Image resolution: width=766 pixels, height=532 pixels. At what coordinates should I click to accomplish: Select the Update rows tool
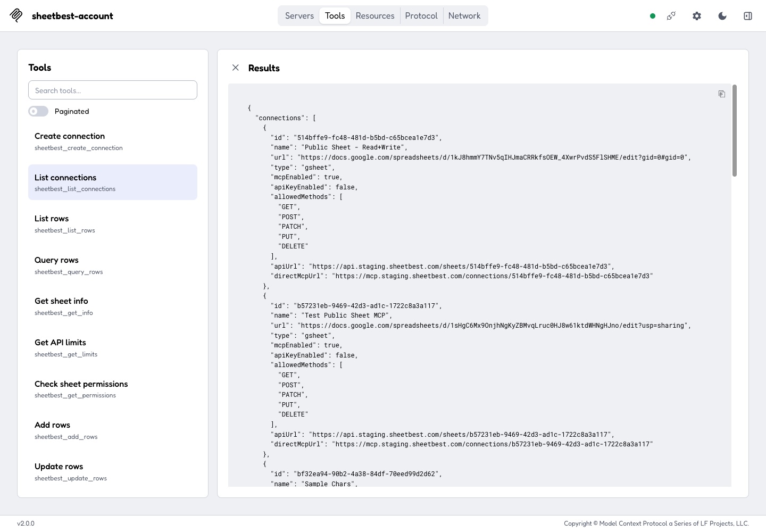113,472
